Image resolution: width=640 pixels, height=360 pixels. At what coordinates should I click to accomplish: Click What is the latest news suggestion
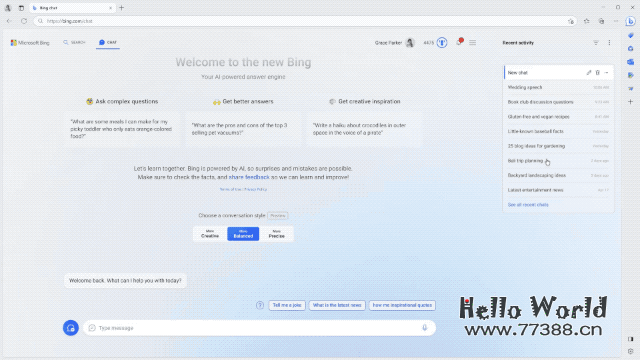click(337, 305)
